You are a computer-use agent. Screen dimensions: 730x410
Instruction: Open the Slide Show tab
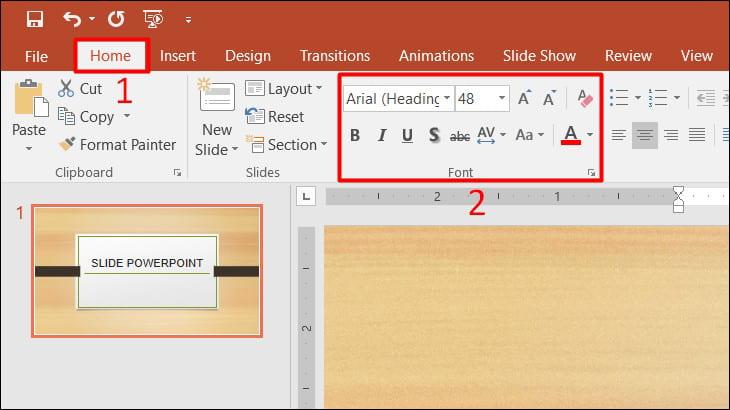pos(539,56)
